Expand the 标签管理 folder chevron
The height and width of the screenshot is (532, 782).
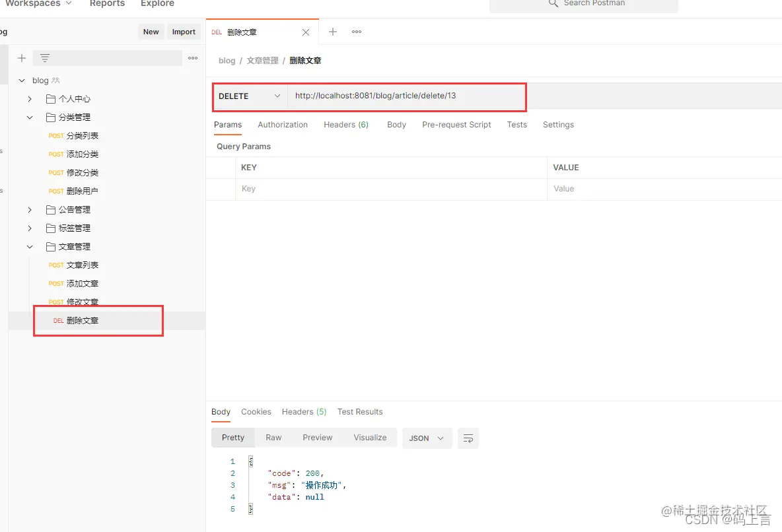coord(30,228)
